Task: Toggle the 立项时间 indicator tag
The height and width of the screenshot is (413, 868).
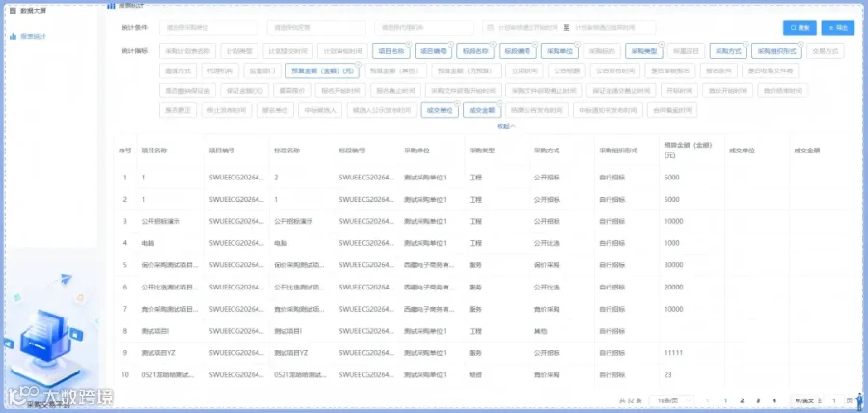Action: click(525, 70)
